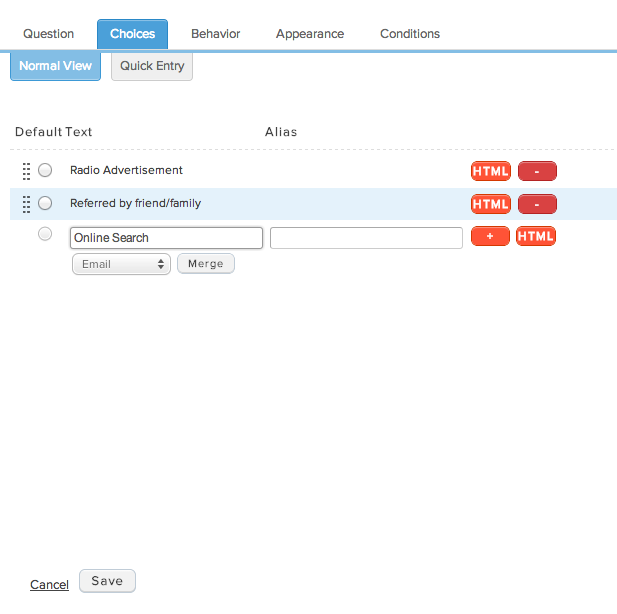Remove the Radio Advertisement choice
The width and height of the screenshot is (617, 614).
point(537,171)
